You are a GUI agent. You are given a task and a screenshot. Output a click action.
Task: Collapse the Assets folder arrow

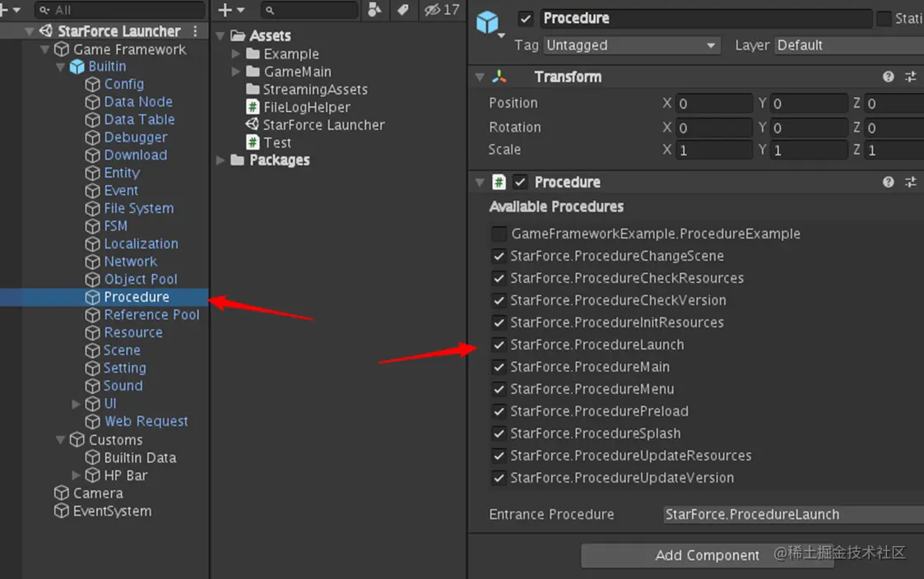(221, 36)
